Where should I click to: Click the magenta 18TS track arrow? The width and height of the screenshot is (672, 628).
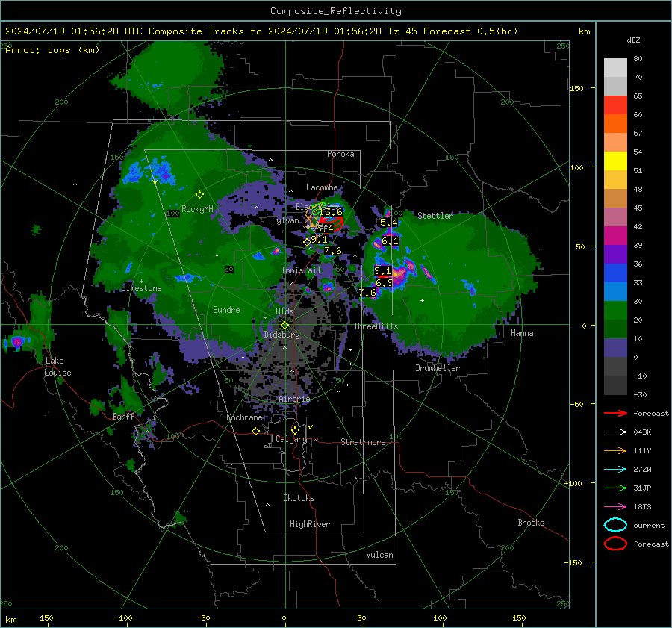[615, 507]
